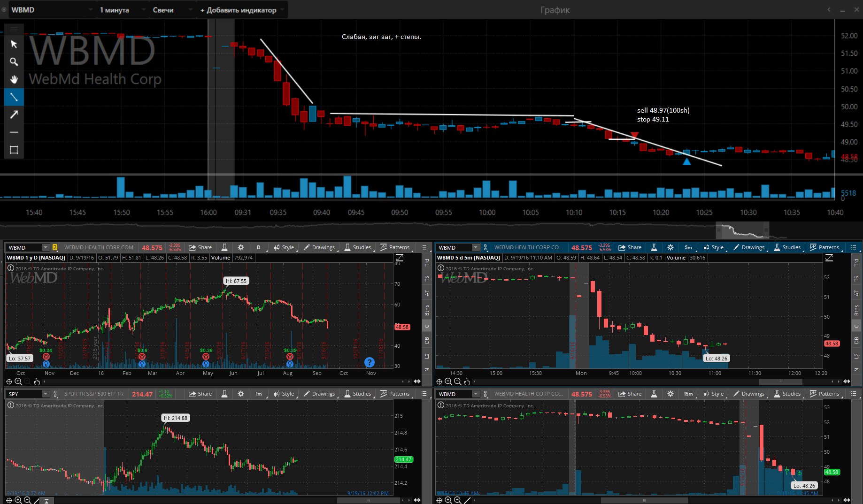
Task: Select the arrow drawing tool
Action: pos(14,115)
